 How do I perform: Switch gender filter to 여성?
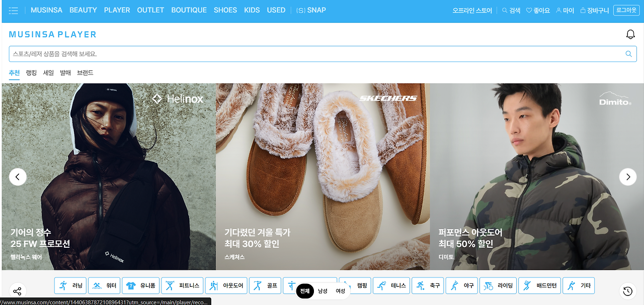coord(340,291)
